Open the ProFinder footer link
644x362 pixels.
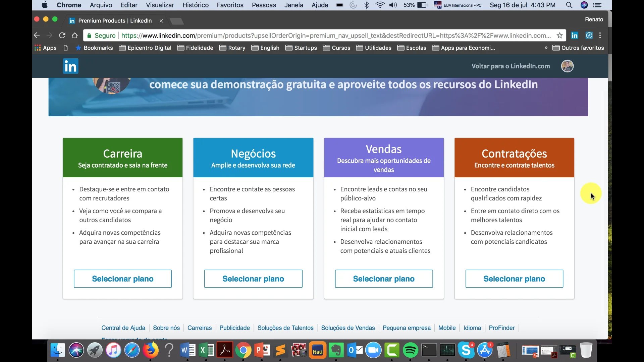click(501, 328)
